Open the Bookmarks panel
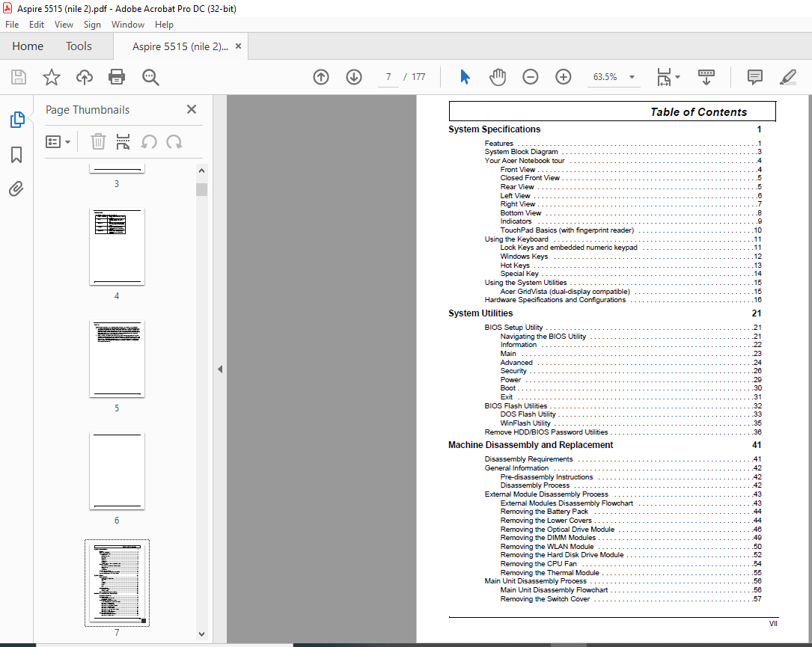Viewport: 812px width, 647px height. point(16,154)
